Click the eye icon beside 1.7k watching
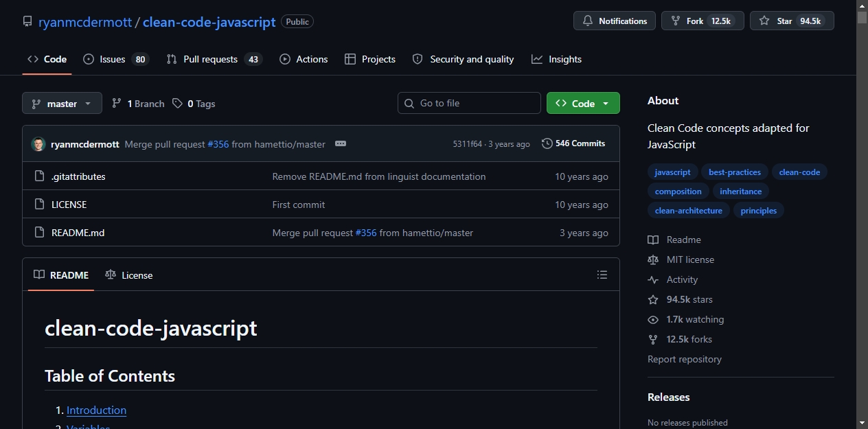Viewport: 868px width, 429px height. (653, 319)
